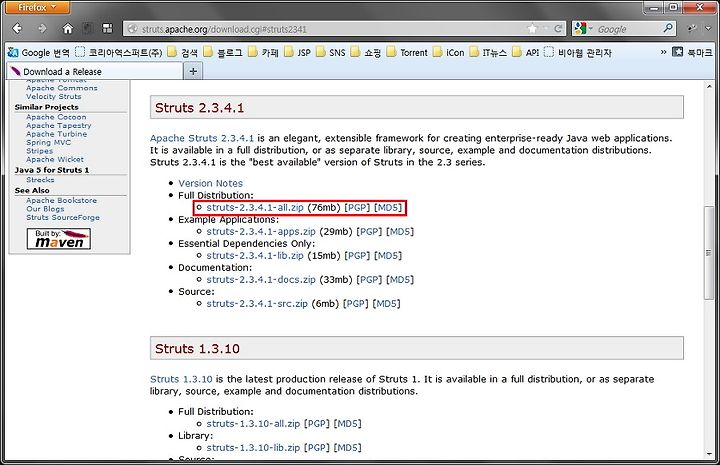
Task: Download struts-1.3.10-lib.zip
Action: click(253, 448)
